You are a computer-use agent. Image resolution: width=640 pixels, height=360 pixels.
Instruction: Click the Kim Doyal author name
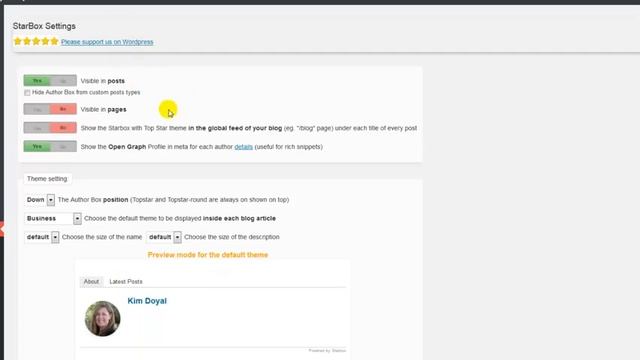[x=147, y=301]
